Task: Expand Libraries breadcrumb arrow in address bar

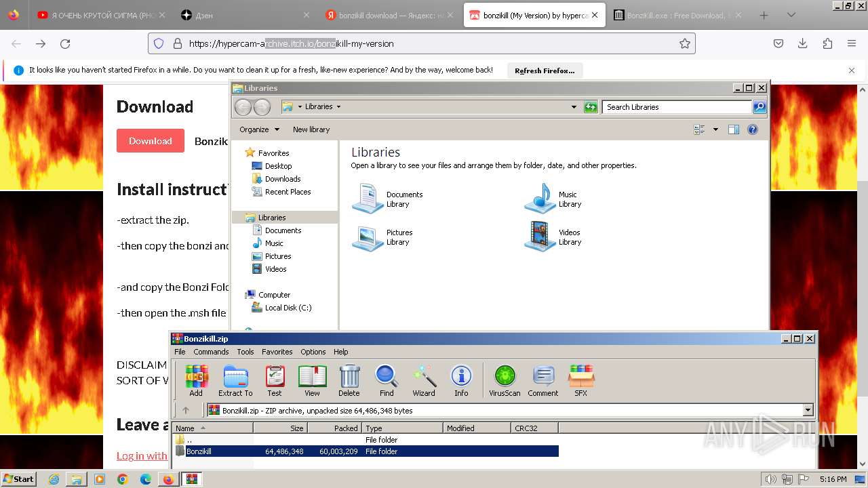Action: pos(338,107)
